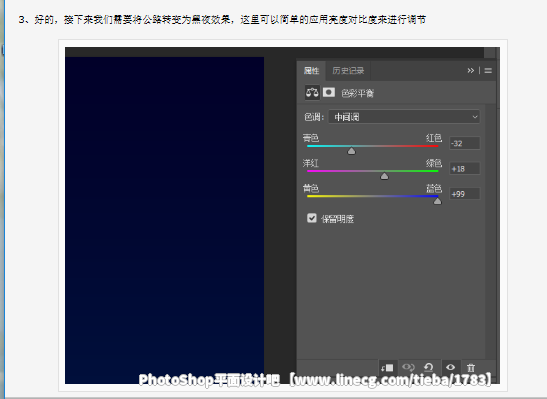Click the 色调 dropdown chevron arrow
The image size is (547, 399).
point(474,117)
